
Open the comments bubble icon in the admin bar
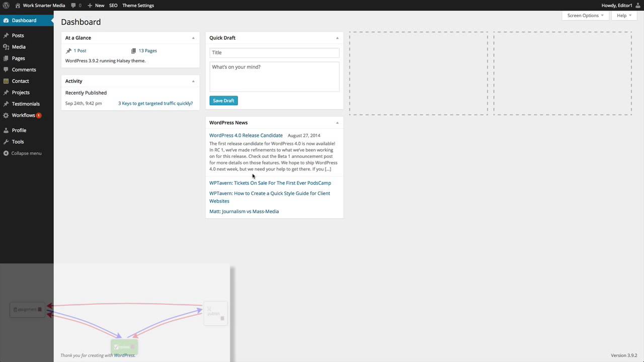73,6
